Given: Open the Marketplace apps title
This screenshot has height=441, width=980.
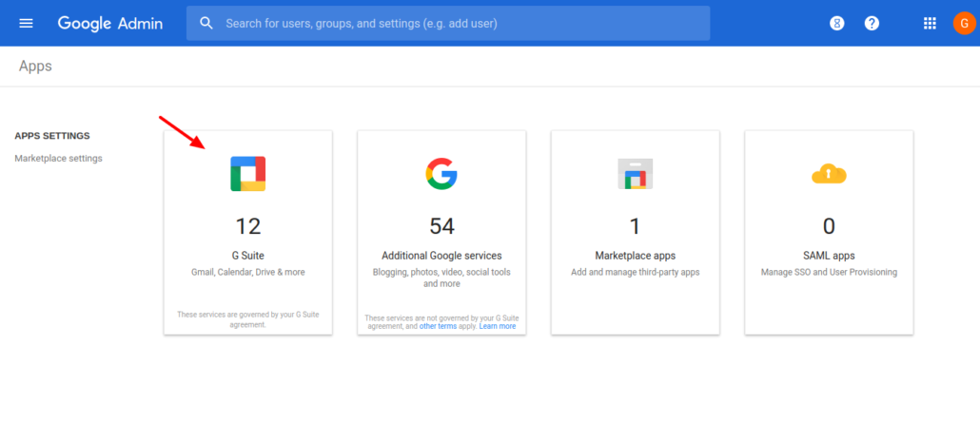Looking at the screenshot, I should pyautogui.click(x=635, y=256).
